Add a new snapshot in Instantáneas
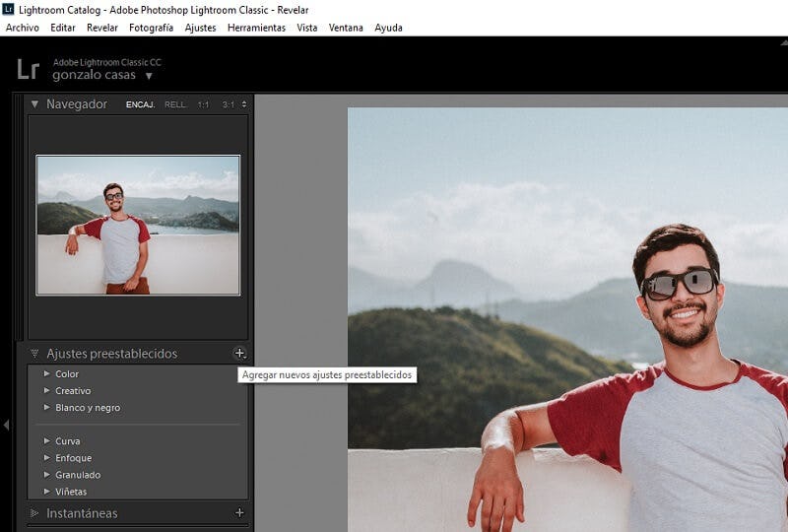788x532 pixels. 239,512
